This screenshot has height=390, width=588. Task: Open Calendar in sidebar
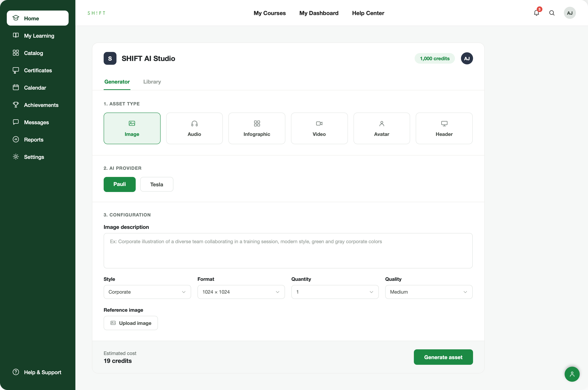tap(38, 88)
